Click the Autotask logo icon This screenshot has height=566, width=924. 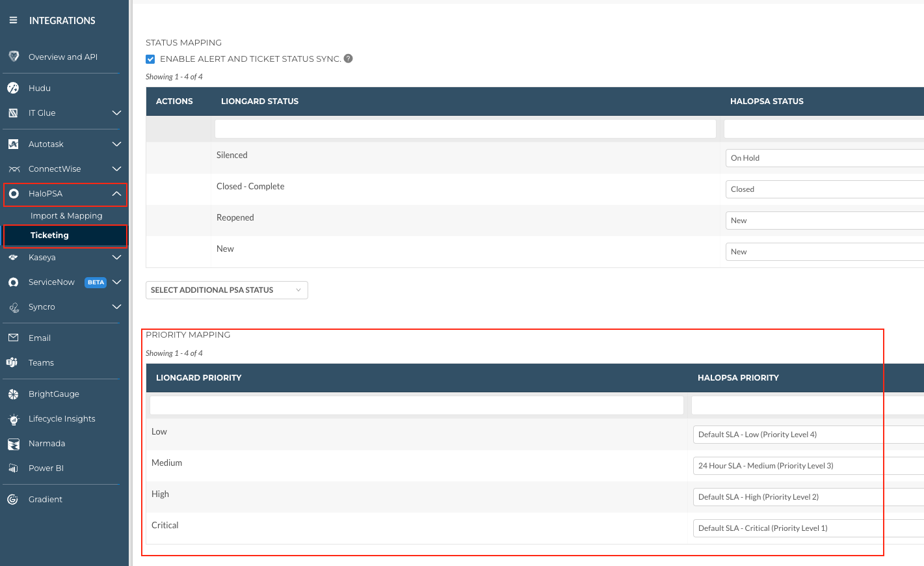click(13, 144)
